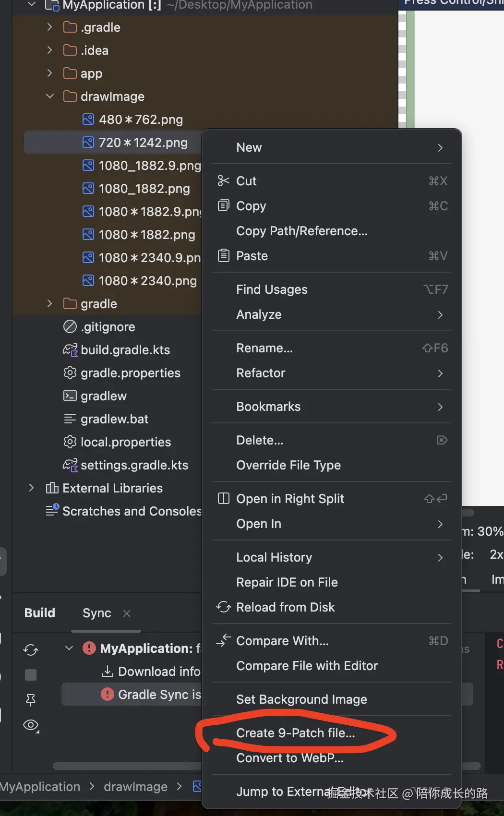Expand the .gradle folder
Screen dimensions: 504x816
click(x=49, y=27)
